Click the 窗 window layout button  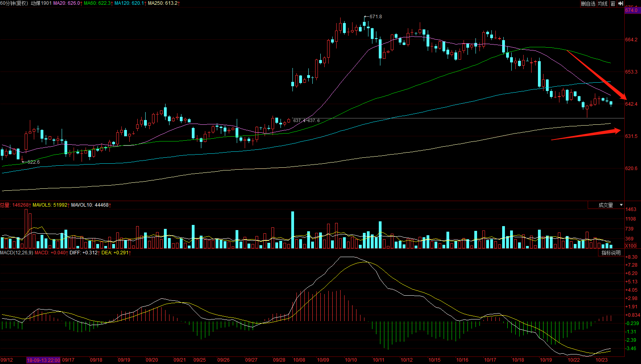613,4
